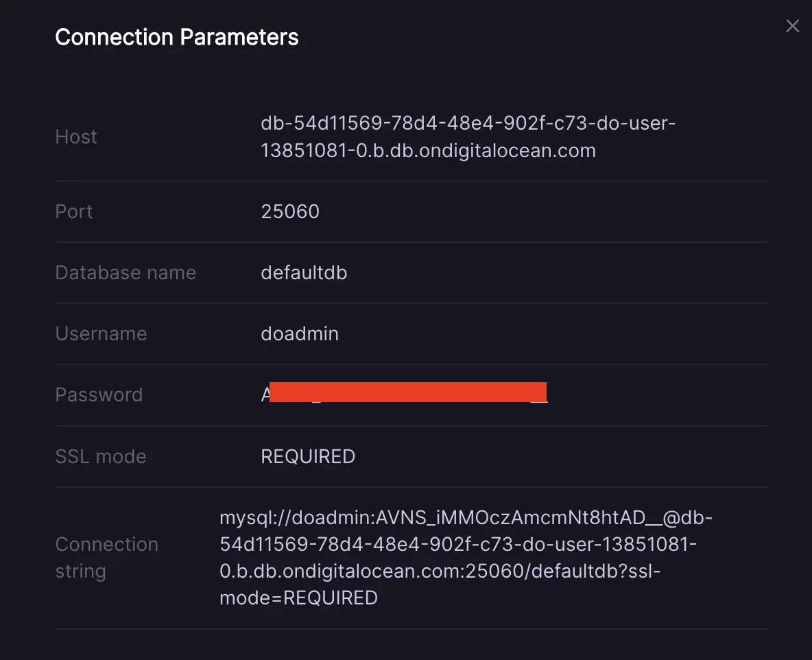Click the connection string line ending in 13851081-
Image resolution: width=812 pixels, height=660 pixels.
pos(458,544)
